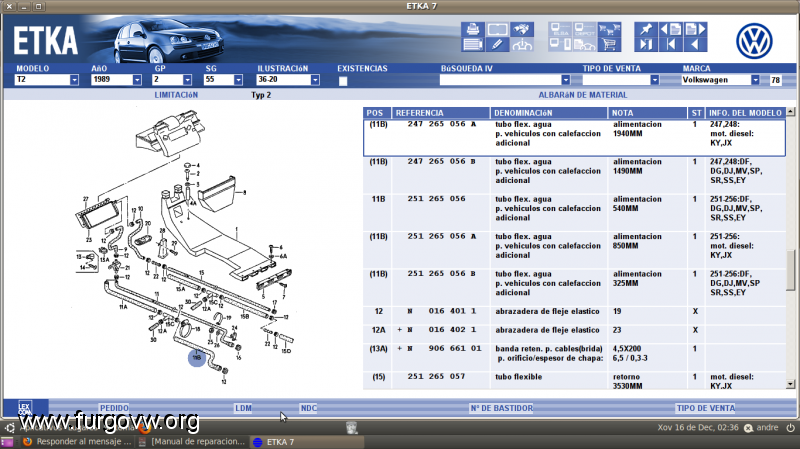
Task: Toggle the EXISTENCIAS checkbox
Action: pos(343,81)
